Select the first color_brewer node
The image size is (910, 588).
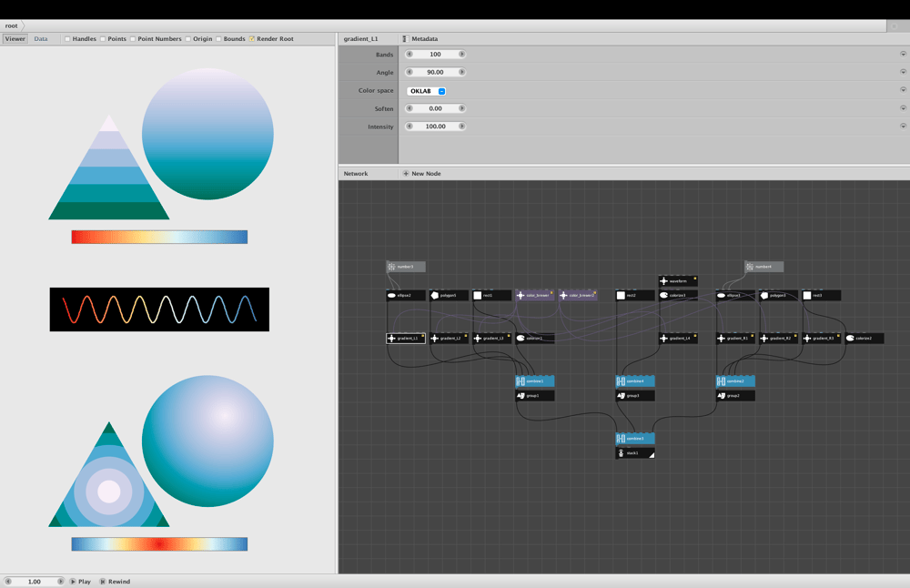click(534, 296)
